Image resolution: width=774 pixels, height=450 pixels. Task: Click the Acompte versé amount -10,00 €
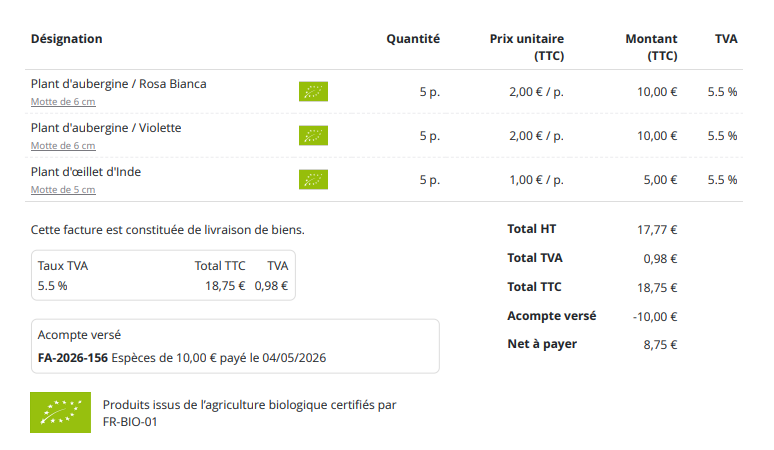(x=655, y=317)
